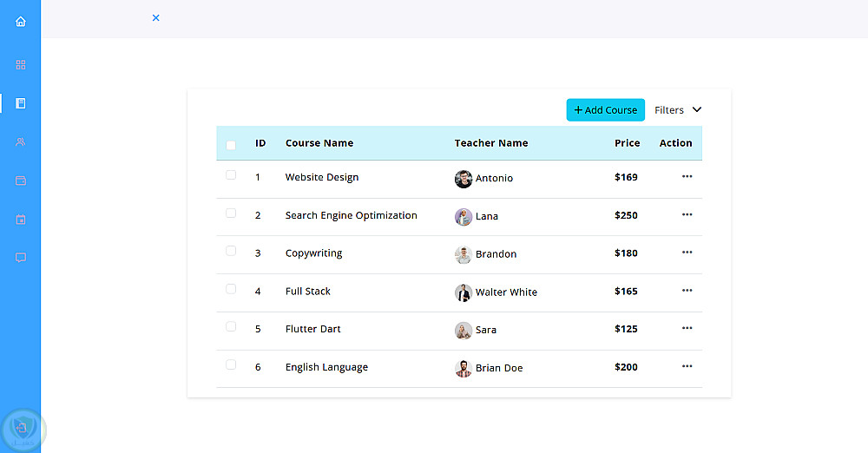
Task: Toggle the select-all checkbox in table header
Action: [x=231, y=145]
